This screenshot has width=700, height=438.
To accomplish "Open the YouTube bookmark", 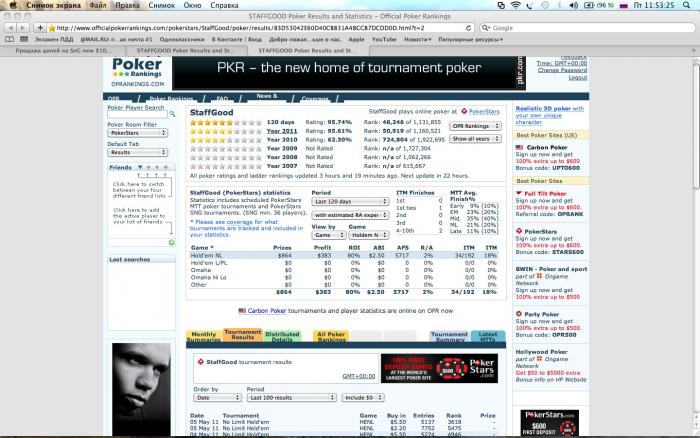I will pyautogui.click(x=384, y=39).
